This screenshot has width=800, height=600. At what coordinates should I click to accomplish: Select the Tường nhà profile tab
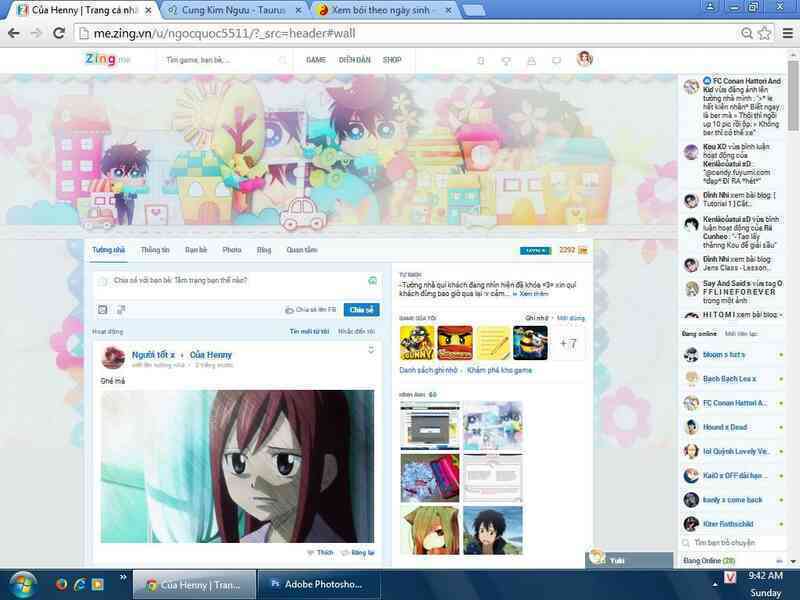click(x=108, y=250)
